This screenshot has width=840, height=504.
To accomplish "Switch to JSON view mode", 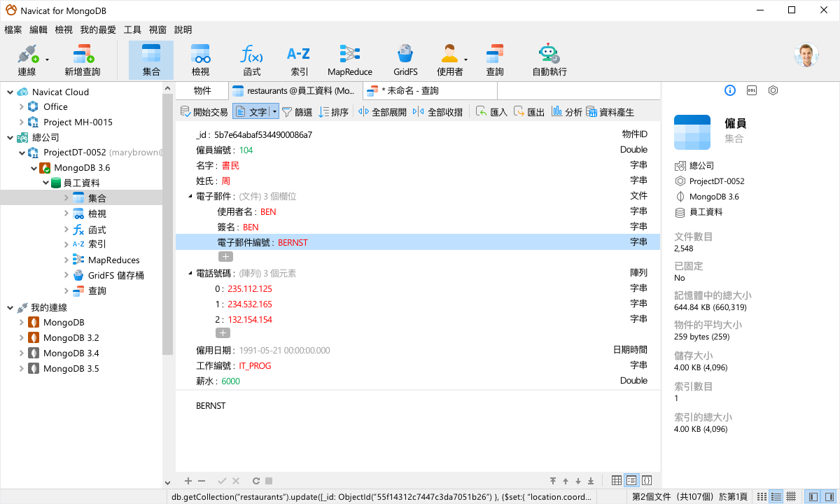I will click(647, 481).
